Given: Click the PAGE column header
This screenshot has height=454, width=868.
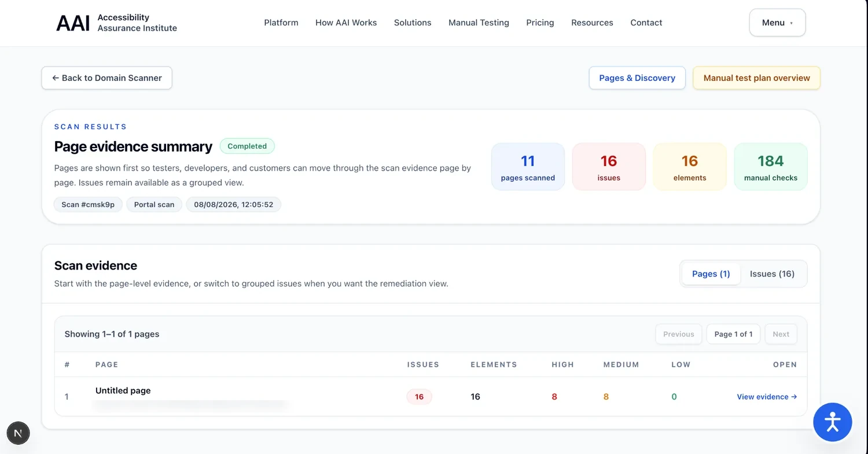Looking at the screenshot, I should (106, 365).
